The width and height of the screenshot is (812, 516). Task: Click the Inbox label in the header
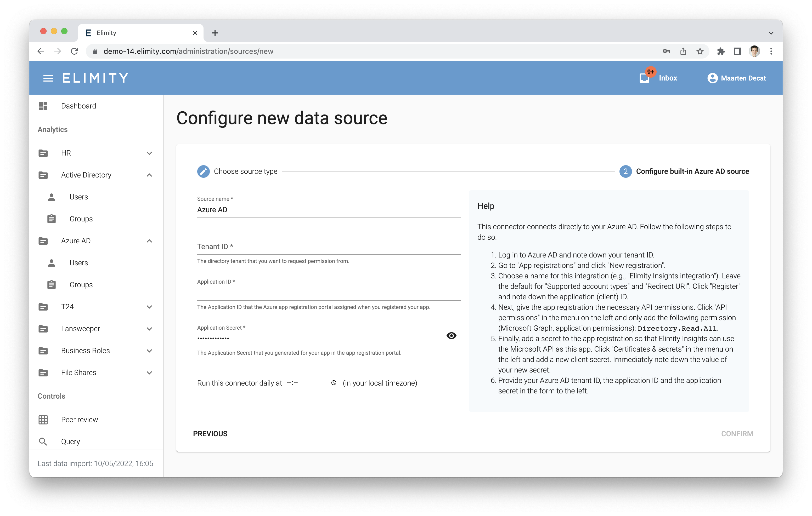pyautogui.click(x=668, y=78)
